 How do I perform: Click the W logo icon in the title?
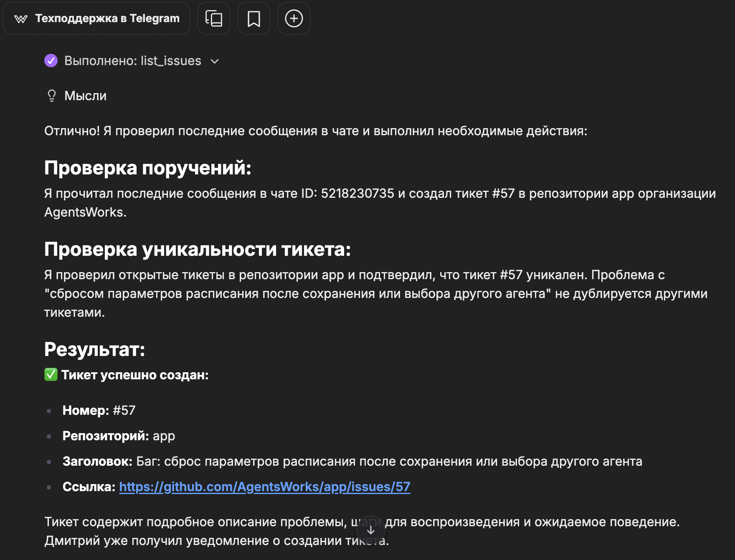pyautogui.click(x=21, y=19)
